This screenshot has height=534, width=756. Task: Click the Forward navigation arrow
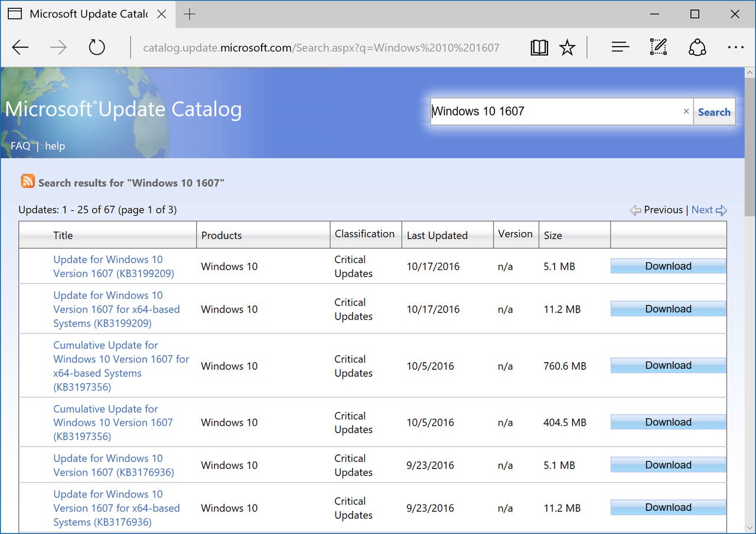coord(58,47)
